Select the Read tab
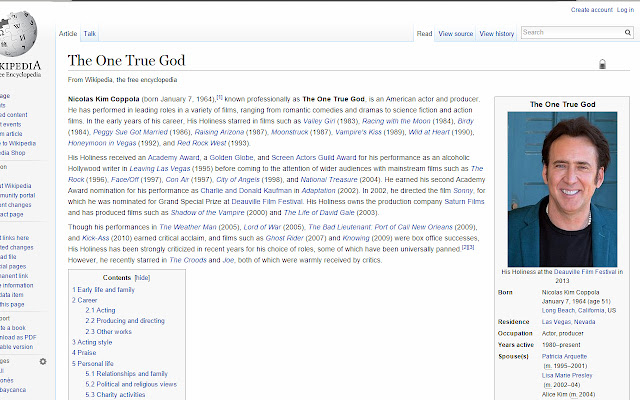Screen dimensions: 640x400 tap(424, 34)
